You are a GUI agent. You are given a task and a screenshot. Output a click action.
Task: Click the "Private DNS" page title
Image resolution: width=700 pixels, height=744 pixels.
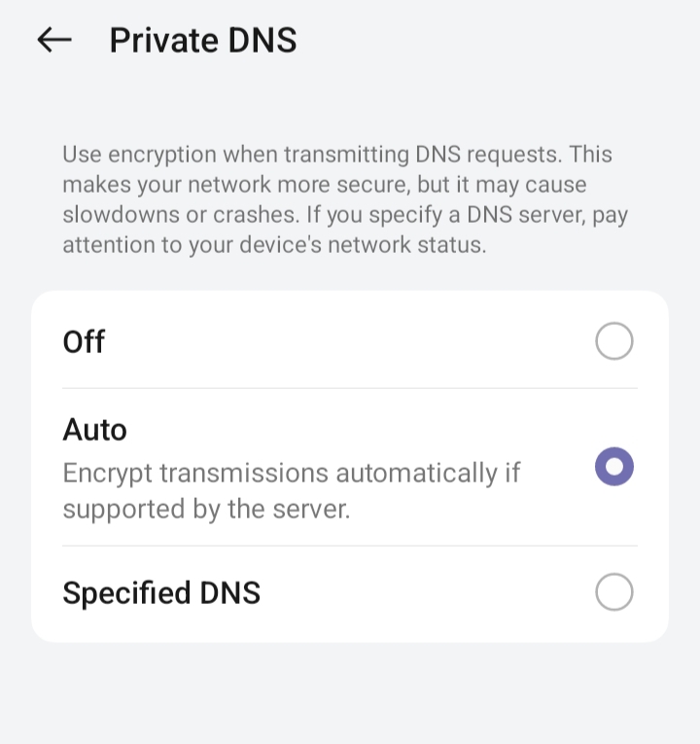(202, 40)
